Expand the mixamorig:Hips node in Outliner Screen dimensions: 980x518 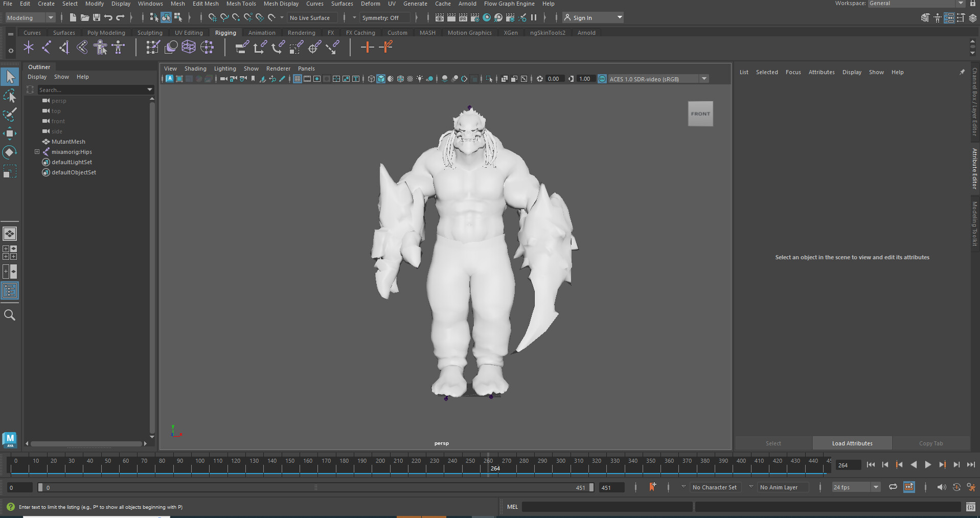[37, 152]
